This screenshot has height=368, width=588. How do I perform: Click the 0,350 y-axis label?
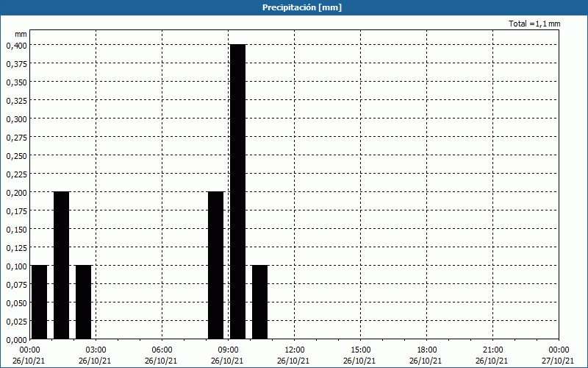coord(17,82)
